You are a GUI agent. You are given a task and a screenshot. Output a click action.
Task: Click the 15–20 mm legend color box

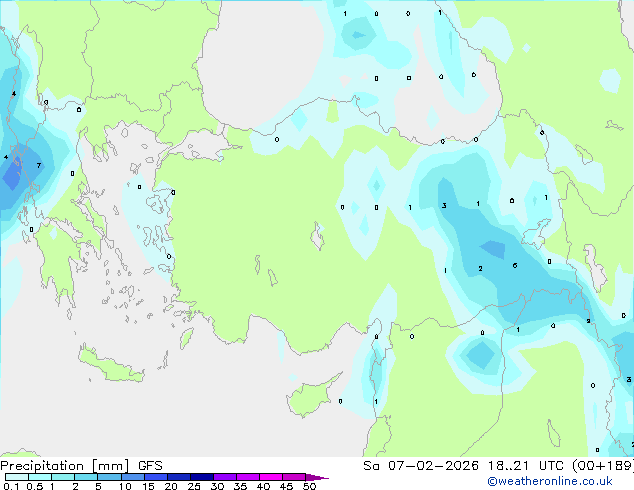tap(156, 477)
